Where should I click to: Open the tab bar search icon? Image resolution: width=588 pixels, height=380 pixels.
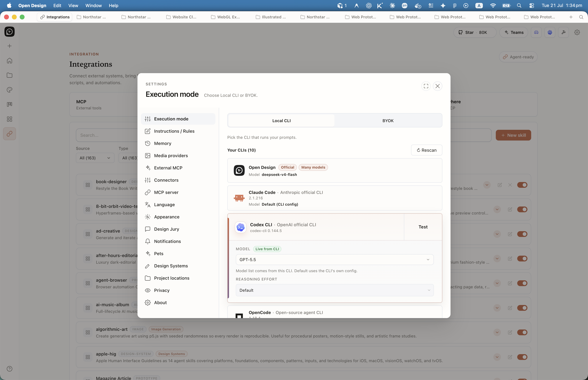point(581,17)
